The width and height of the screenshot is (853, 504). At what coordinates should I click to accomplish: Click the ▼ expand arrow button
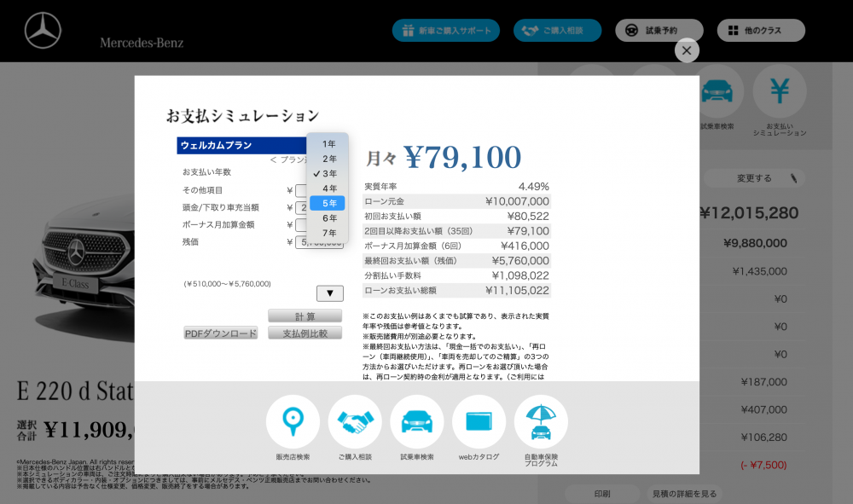(x=329, y=293)
